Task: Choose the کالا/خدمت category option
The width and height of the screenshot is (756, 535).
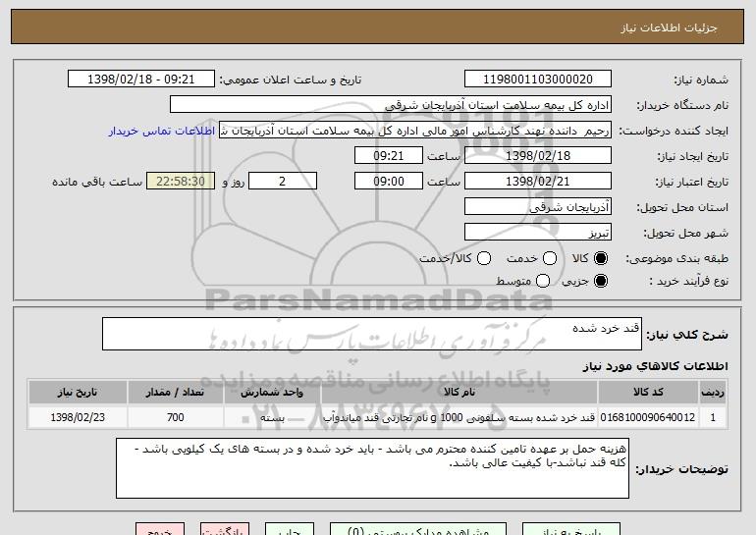Action: tap(484, 259)
